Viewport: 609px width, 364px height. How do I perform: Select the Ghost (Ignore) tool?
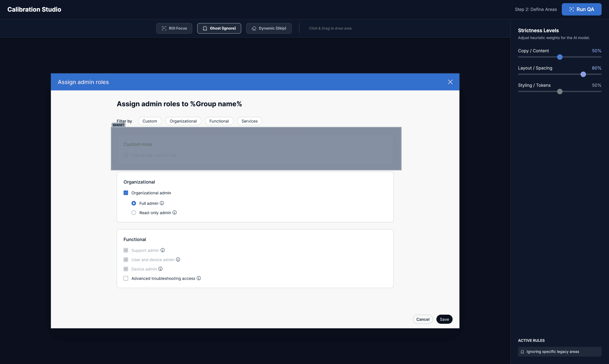219,28
